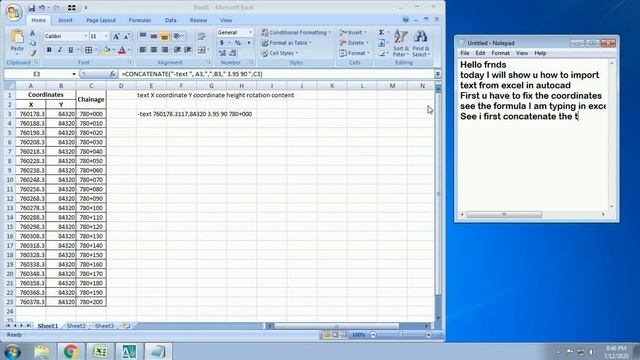Open Windows Explorer folder icon in taskbar
640x360 pixels.
click(42, 351)
